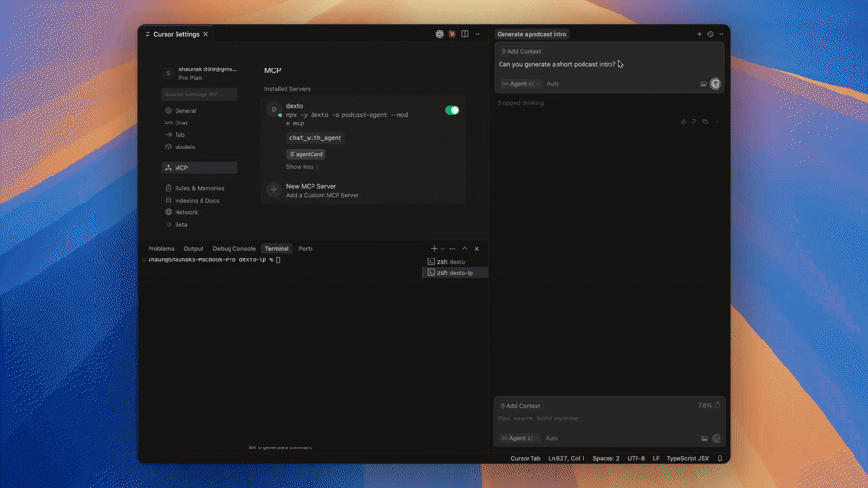868x488 pixels.
Task: Click the agentCard resource chip
Action: coord(306,154)
